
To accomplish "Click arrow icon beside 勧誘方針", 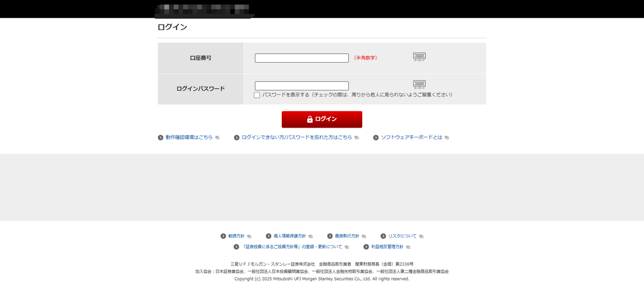I will [223, 236].
